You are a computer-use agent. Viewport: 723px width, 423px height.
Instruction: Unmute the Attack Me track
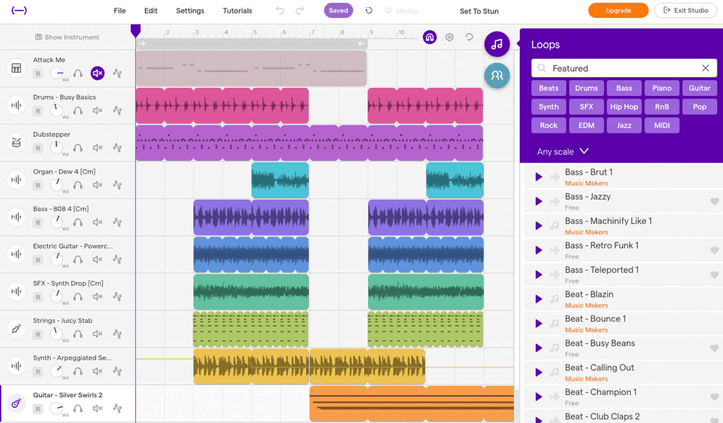(98, 73)
